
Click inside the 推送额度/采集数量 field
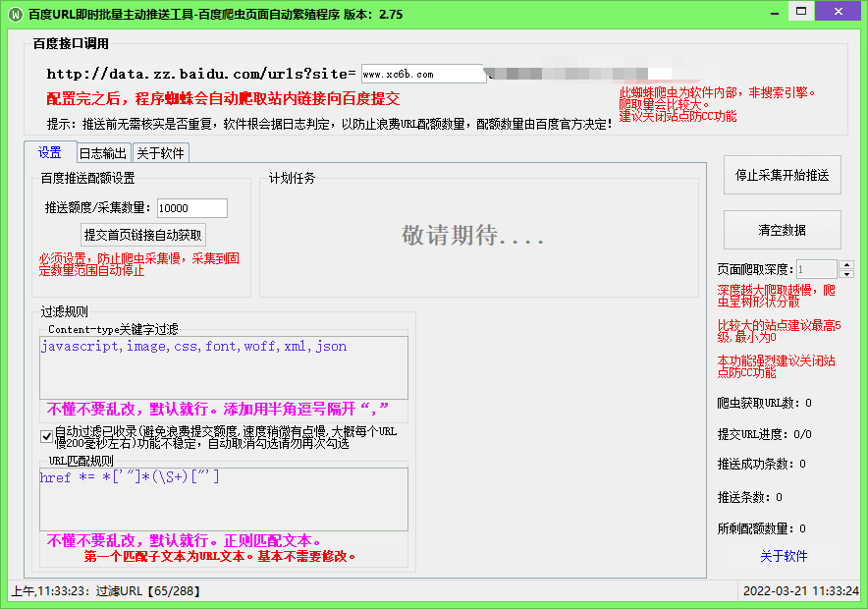(191, 208)
